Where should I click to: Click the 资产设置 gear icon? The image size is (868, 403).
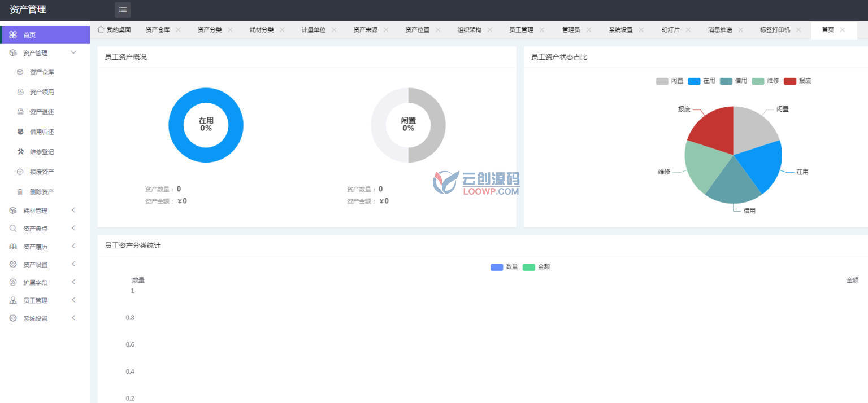click(13, 264)
